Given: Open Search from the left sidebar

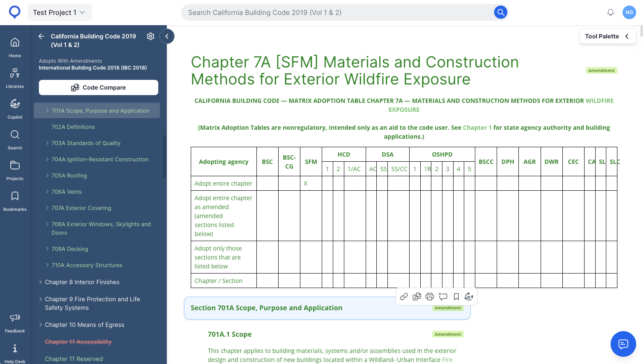Looking at the screenshot, I should (x=15, y=139).
